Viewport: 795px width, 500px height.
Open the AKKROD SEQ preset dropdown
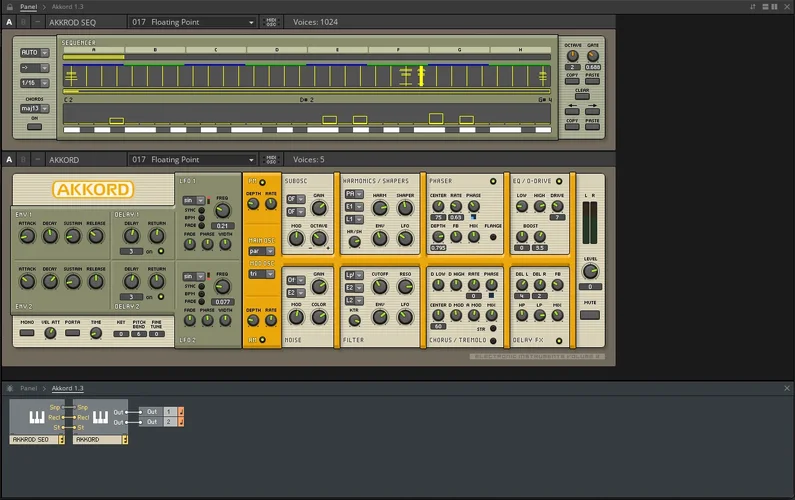pyautogui.click(x=192, y=21)
